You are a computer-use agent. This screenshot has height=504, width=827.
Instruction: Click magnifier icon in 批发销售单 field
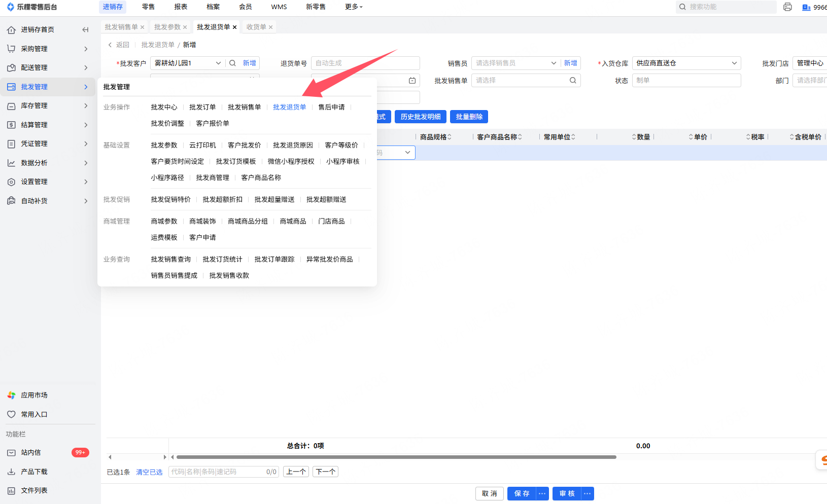click(573, 80)
